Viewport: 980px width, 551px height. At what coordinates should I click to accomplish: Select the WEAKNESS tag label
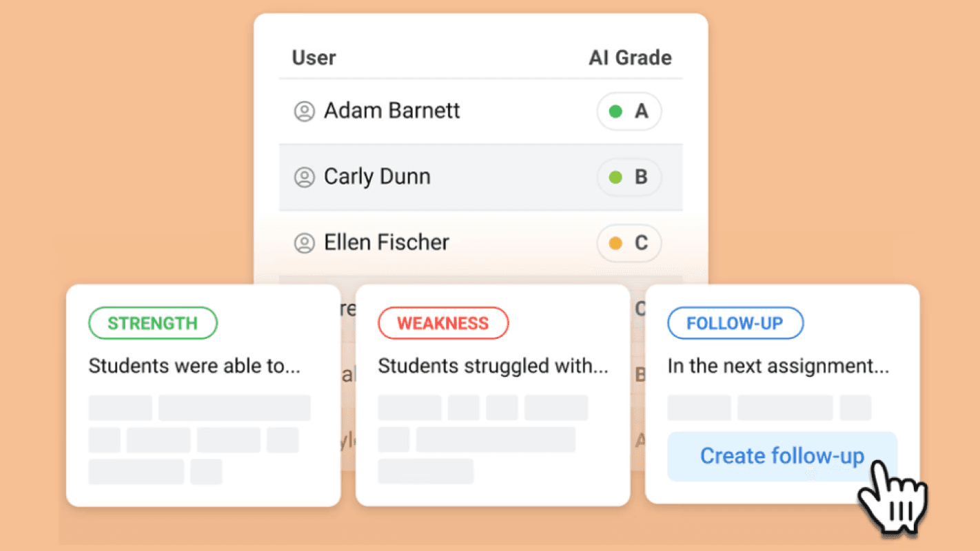coord(443,323)
